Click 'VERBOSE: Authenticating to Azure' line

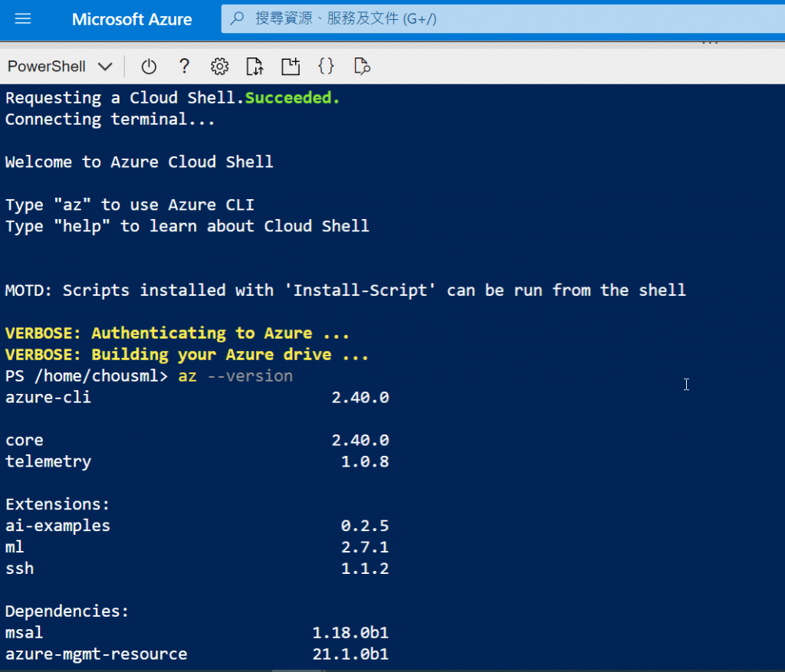177,333
